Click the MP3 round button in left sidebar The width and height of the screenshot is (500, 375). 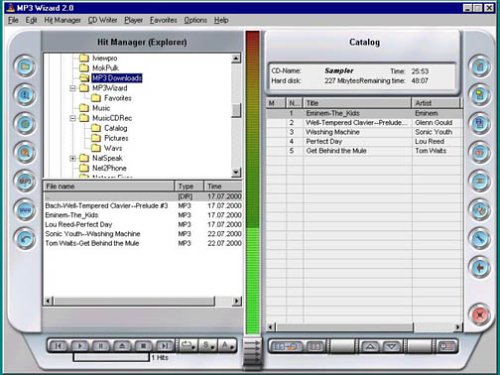pos(25,181)
